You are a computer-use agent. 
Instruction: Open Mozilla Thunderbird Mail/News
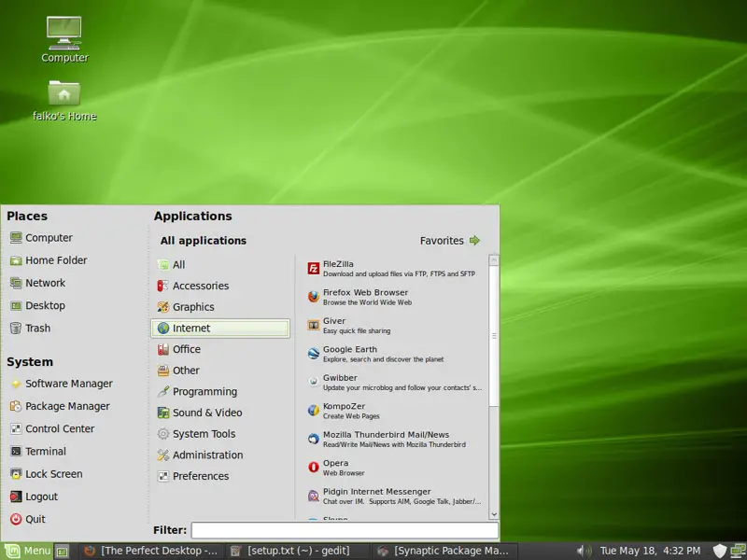click(x=394, y=439)
